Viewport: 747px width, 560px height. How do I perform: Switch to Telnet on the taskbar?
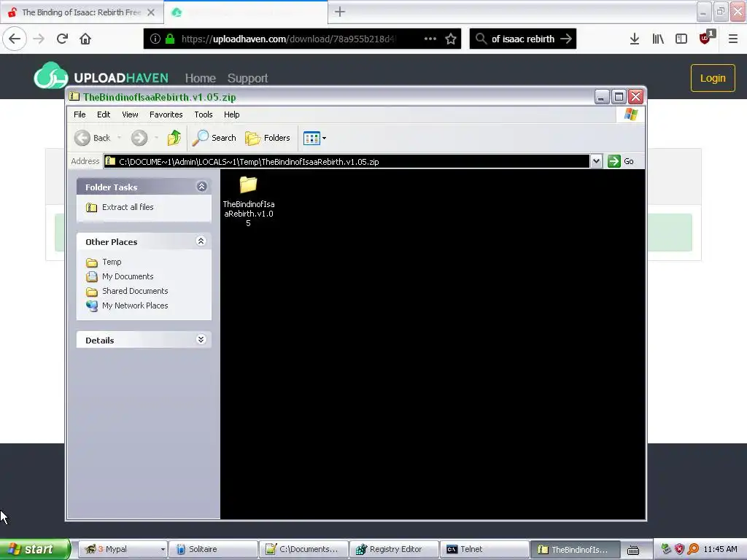tap(484, 550)
